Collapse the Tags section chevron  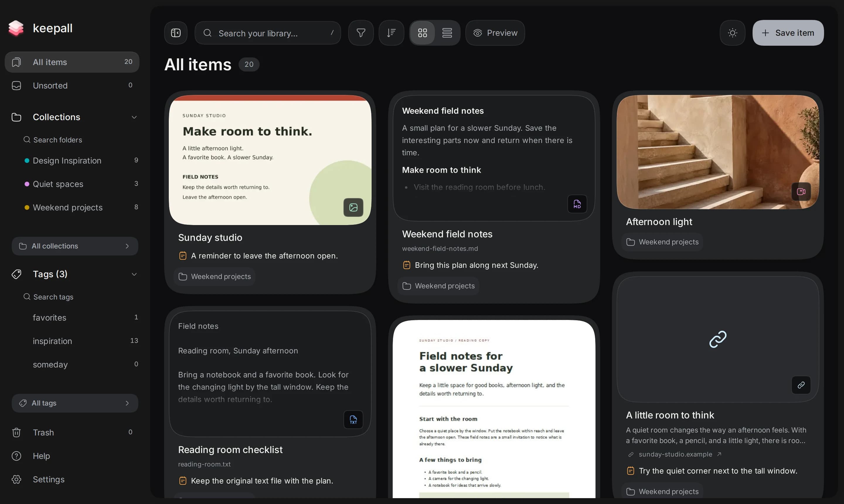click(134, 274)
